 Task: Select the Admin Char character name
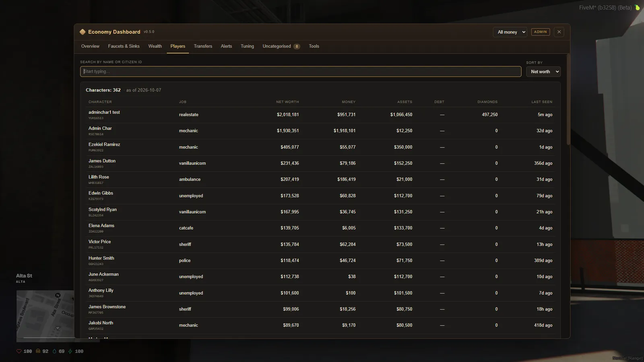(x=100, y=128)
